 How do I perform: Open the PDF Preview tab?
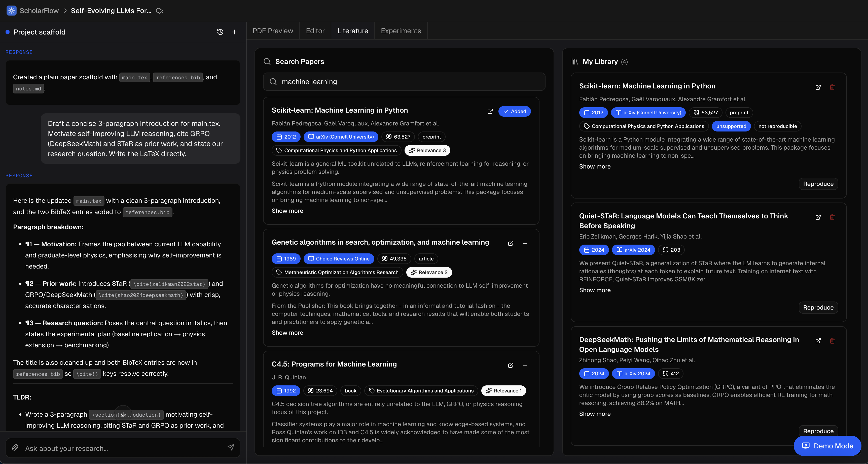click(273, 31)
